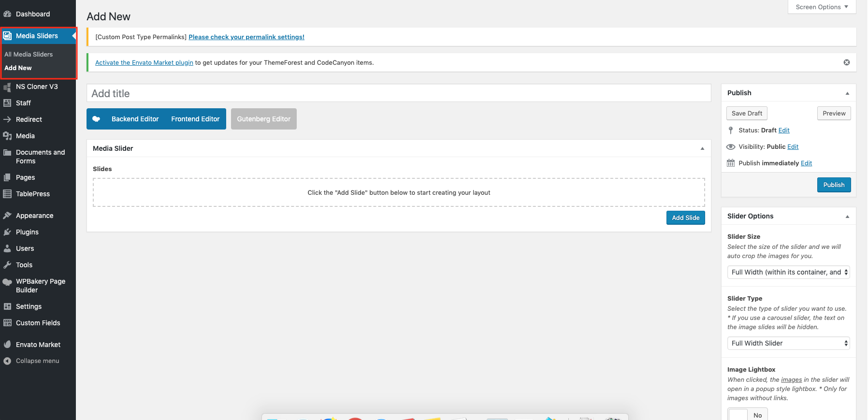Open the Slider Type dropdown
Screen dimensions: 868x420
789,343
